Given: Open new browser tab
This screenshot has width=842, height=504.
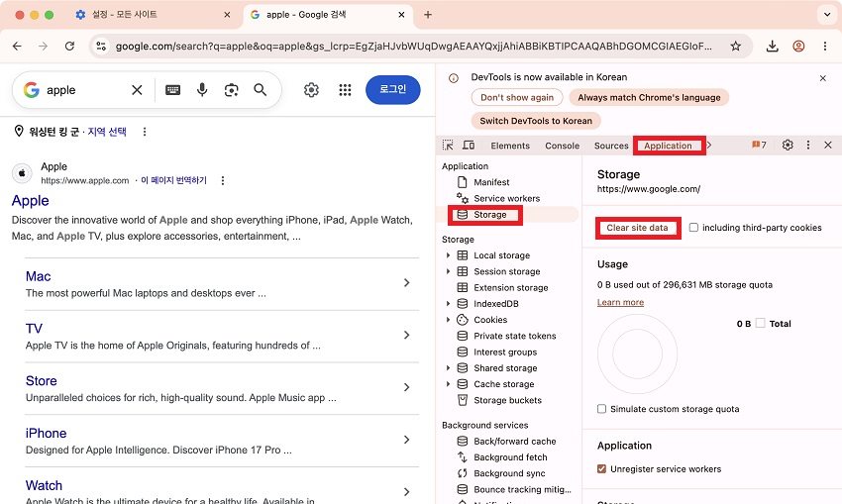Looking at the screenshot, I should click(428, 15).
